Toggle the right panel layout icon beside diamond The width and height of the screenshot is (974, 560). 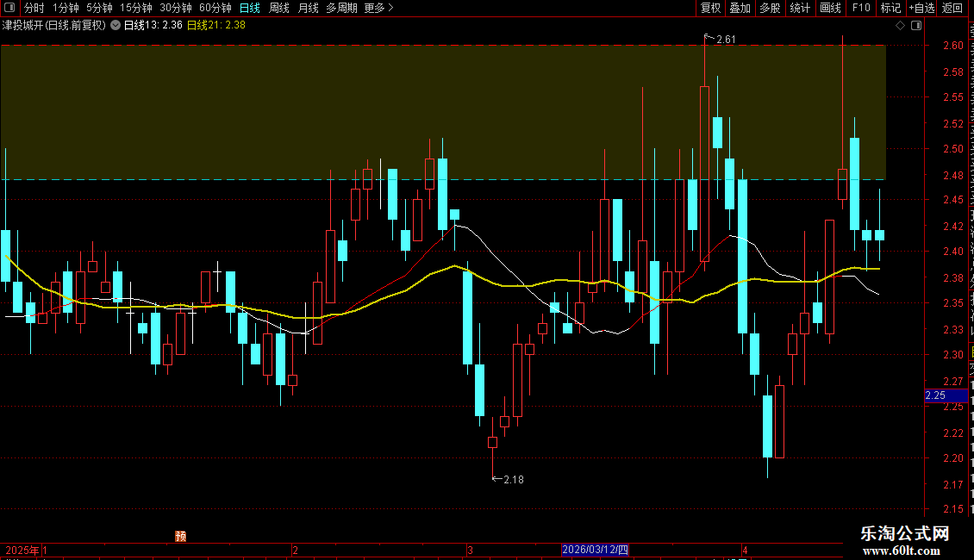click(916, 26)
